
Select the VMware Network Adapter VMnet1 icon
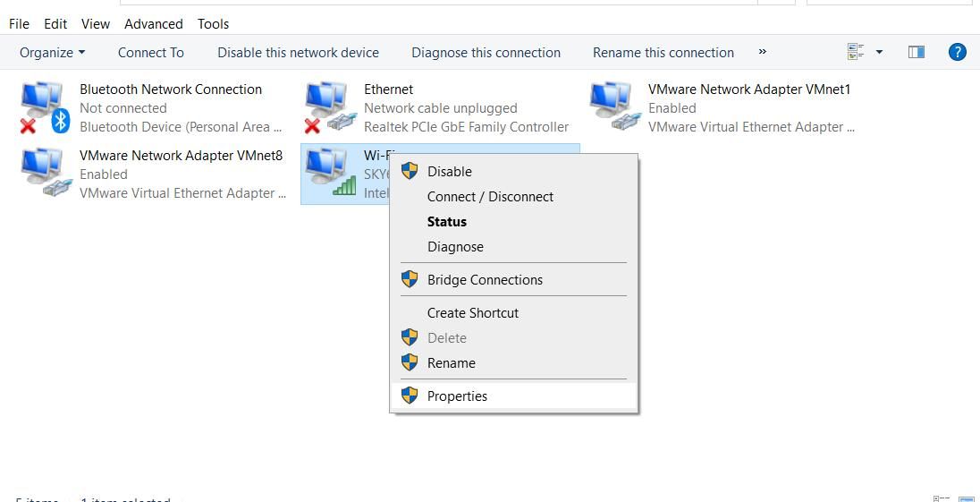(x=613, y=107)
